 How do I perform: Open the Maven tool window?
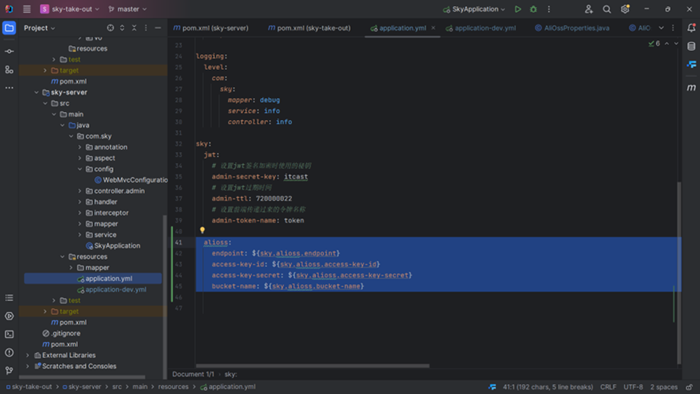point(691,88)
